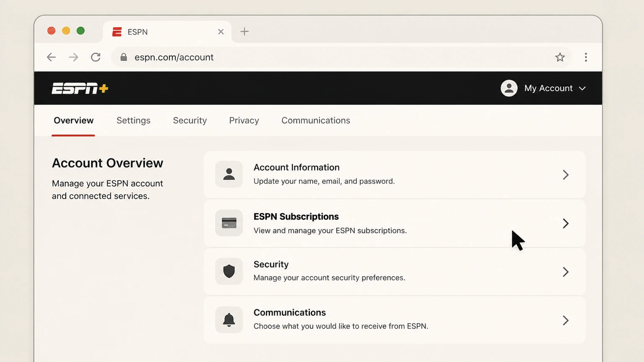Click the shield icon for Security
The width and height of the screenshot is (644, 362).
pos(229,271)
